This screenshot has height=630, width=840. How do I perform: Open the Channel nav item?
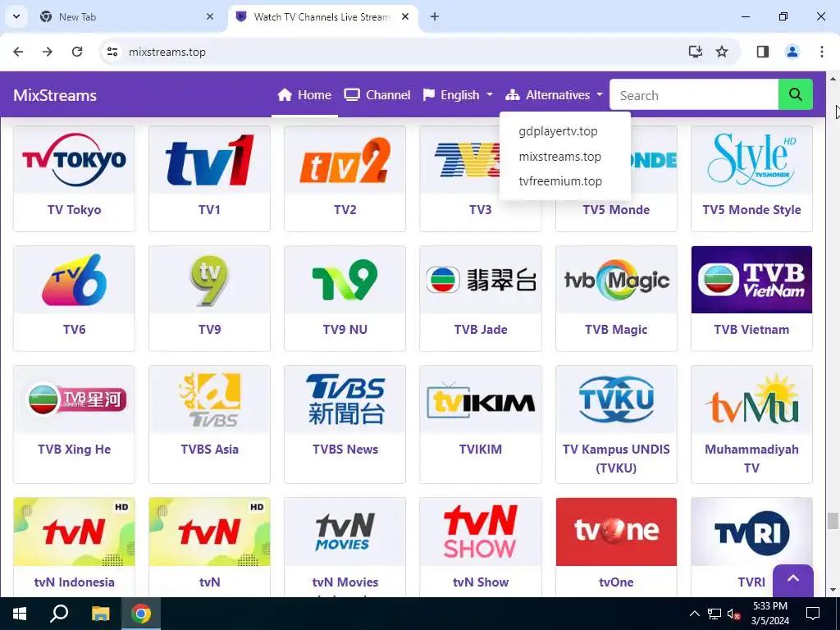pos(377,95)
